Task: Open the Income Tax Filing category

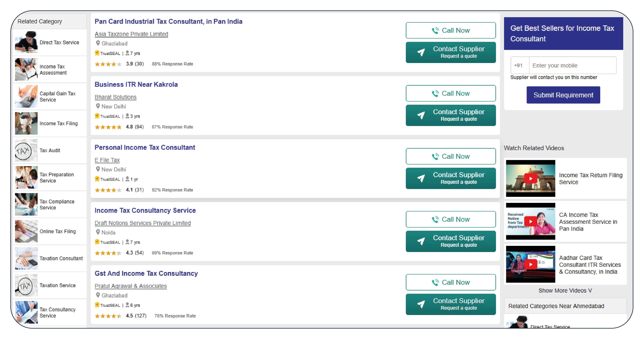Action: [50, 123]
